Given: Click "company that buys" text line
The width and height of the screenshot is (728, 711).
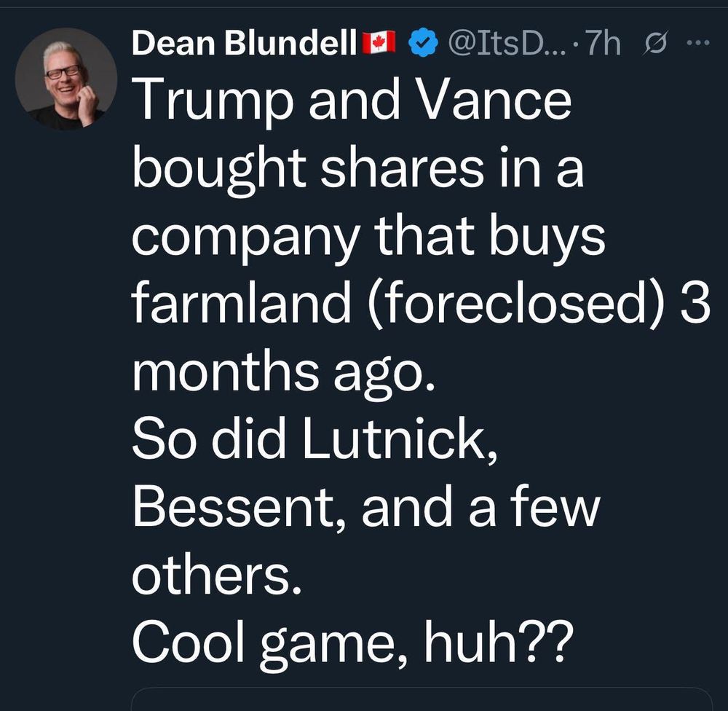Looking at the screenshot, I should pos(368,237).
